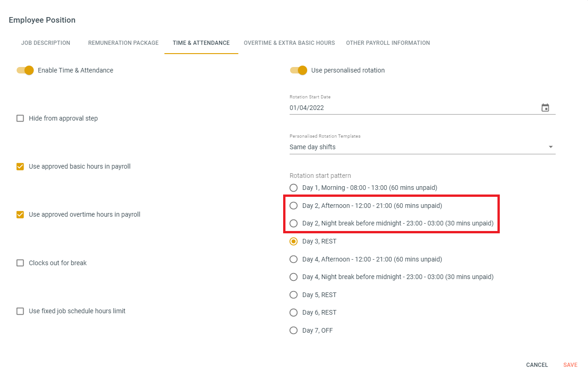This screenshot has width=588, height=377.
Task: Select Day 2, Night break before midnight radio
Action: tap(293, 223)
